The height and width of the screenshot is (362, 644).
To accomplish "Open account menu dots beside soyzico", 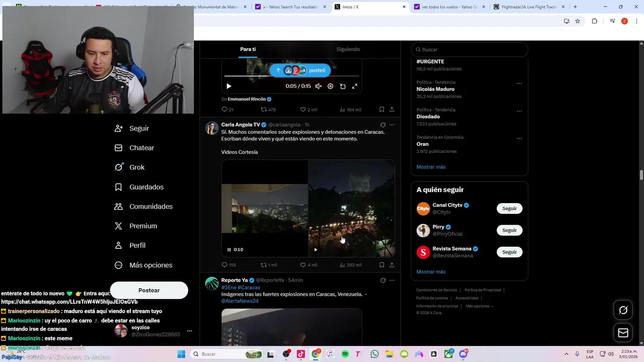I will (x=189, y=331).
